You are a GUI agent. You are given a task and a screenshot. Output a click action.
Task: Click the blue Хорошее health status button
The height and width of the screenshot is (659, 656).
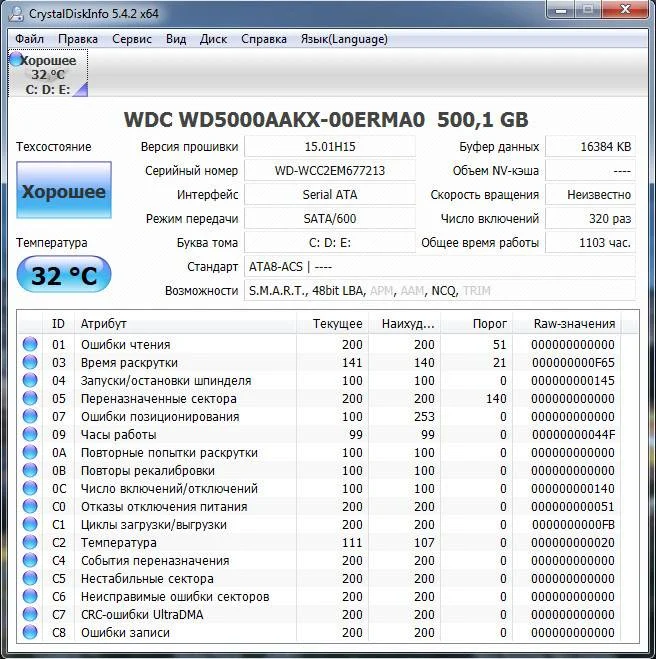pyautogui.click(x=64, y=190)
